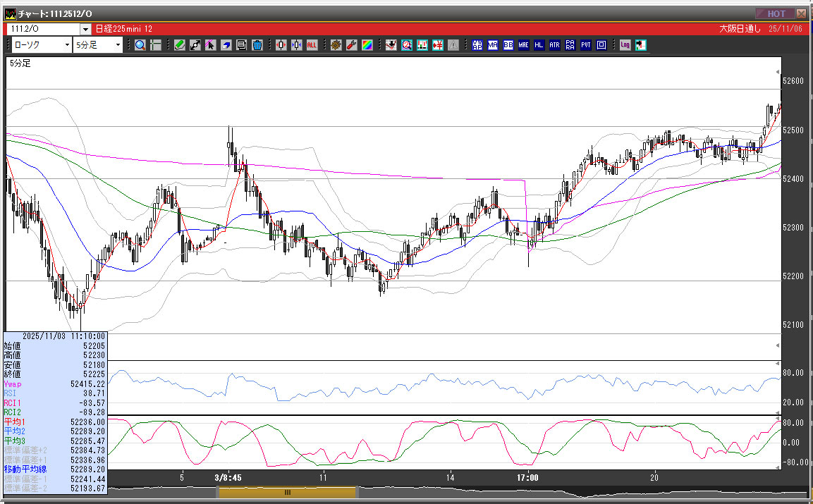Open the ローソク chart type dropdown
This screenshot has height=504, width=813.
tap(42, 45)
